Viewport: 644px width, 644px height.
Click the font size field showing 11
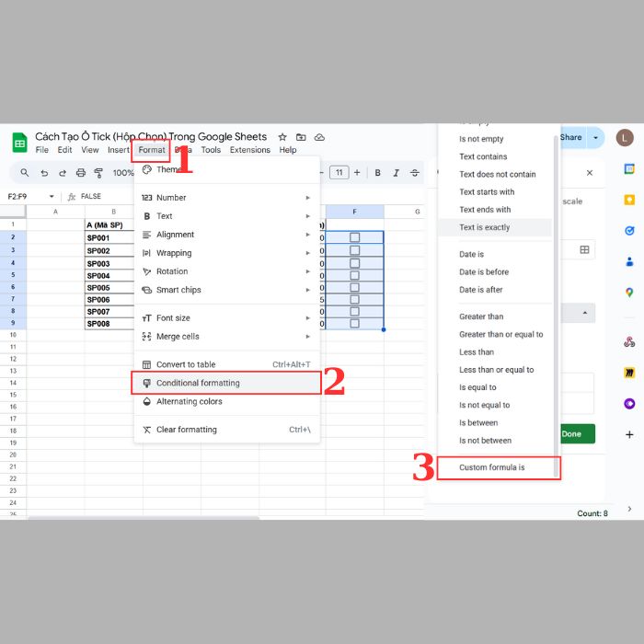point(339,173)
